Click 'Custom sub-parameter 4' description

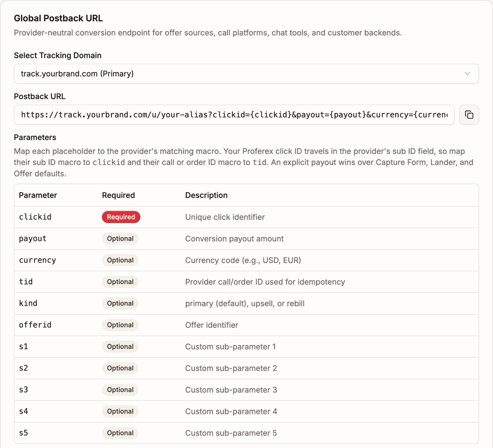(231, 412)
